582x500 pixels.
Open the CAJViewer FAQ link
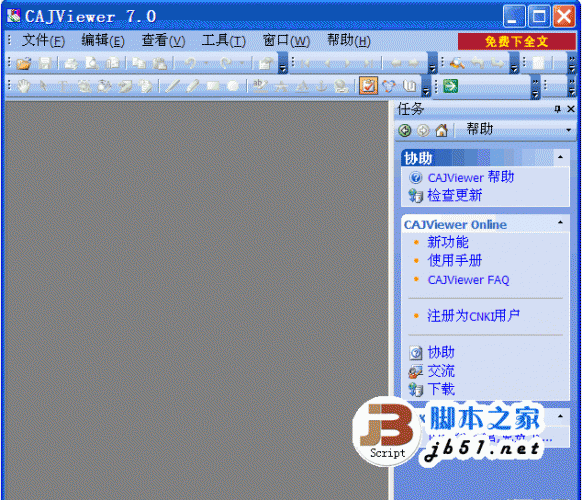pos(468,280)
